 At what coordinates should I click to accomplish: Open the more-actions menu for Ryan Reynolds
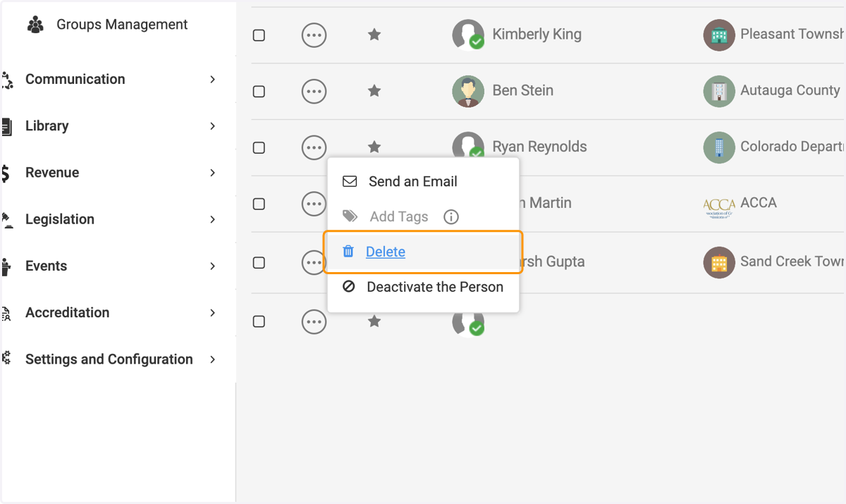click(314, 147)
